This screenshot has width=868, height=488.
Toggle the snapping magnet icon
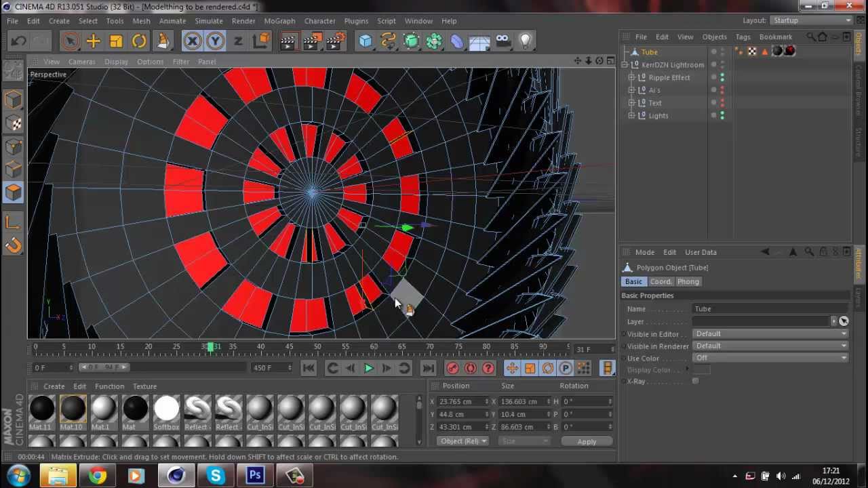tap(13, 246)
